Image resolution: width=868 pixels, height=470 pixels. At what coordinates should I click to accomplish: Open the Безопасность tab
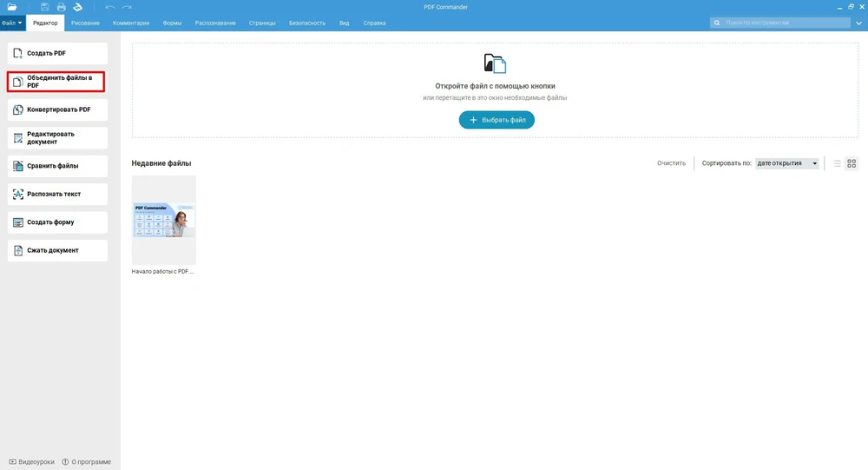point(306,23)
